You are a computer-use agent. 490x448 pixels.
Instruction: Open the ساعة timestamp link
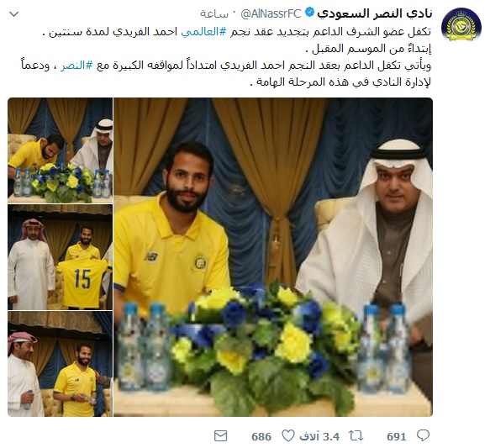pyautogui.click(x=214, y=13)
